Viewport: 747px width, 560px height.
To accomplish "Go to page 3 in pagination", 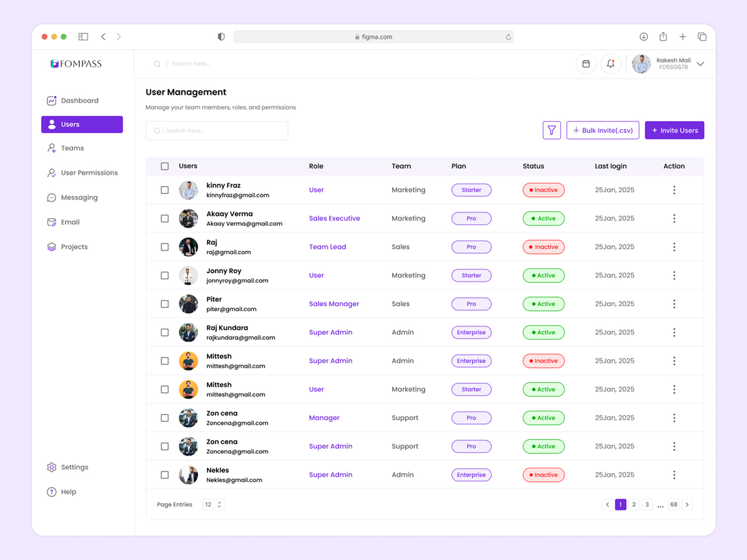I will (647, 504).
